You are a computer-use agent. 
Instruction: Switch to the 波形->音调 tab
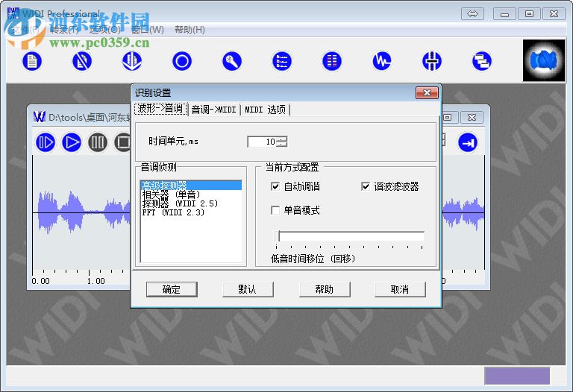[x=161, y=109]
